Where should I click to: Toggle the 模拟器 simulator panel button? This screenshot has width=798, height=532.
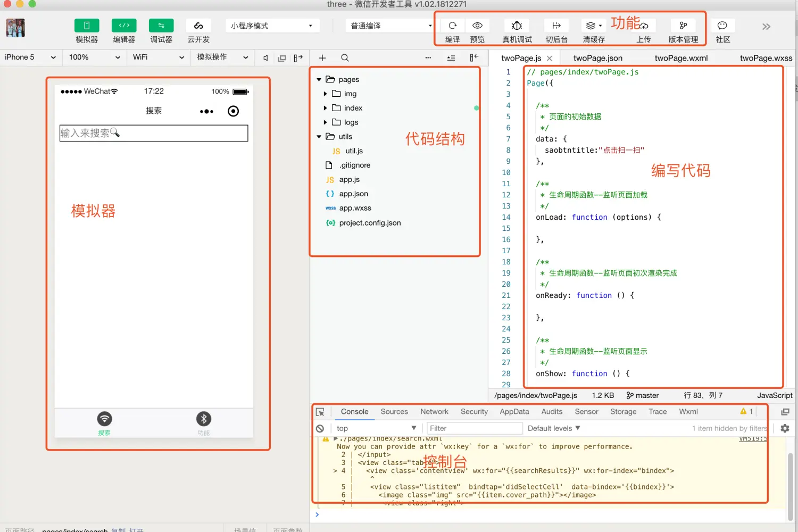tap(87, 26)
